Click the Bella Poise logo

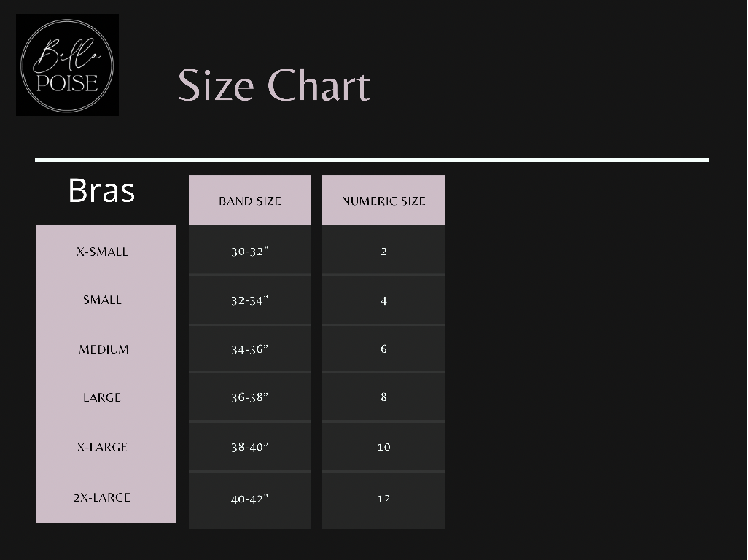pos(67,65)
